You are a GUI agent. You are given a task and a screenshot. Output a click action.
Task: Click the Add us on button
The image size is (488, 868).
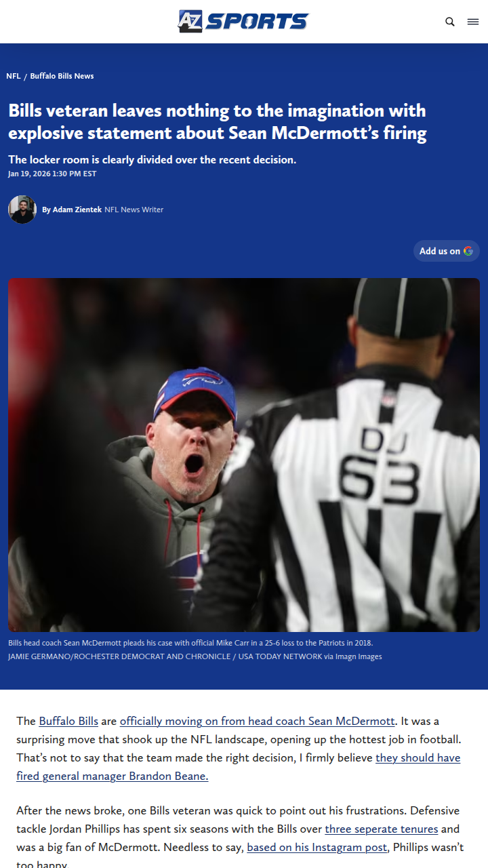coord(447,251)
